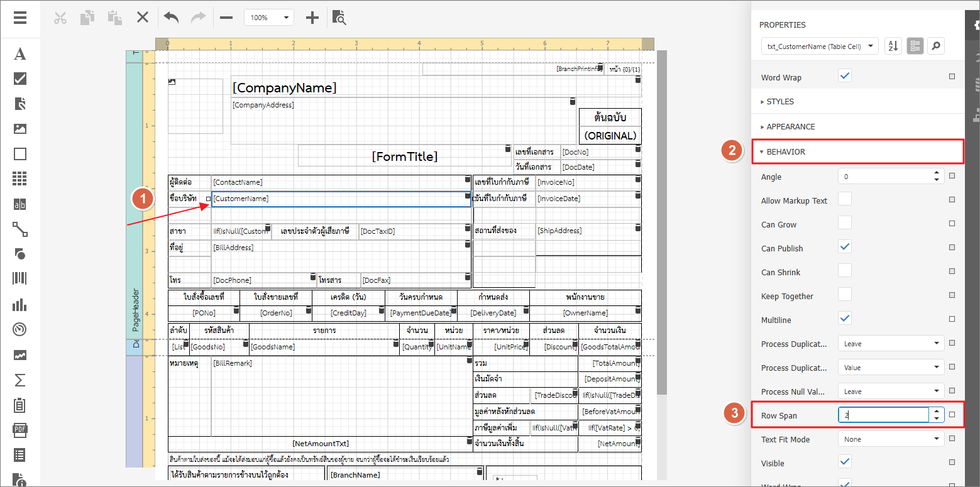Open the hamburger main menu
The height and width of the screenshot is (487, 980).
[20, 18]
